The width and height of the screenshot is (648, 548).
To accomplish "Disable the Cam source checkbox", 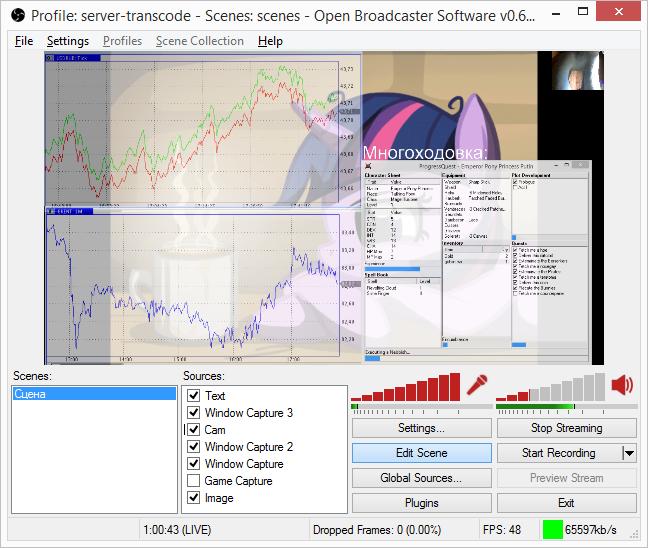I will pos(193,429).
